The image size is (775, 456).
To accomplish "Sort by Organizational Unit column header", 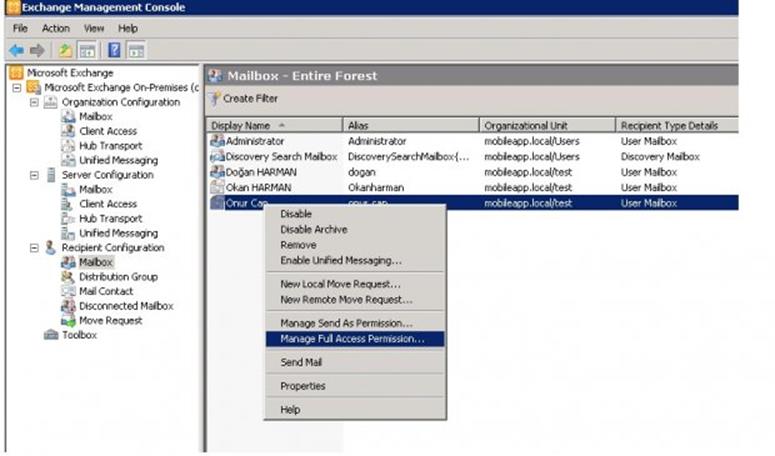I will point(547,125).
